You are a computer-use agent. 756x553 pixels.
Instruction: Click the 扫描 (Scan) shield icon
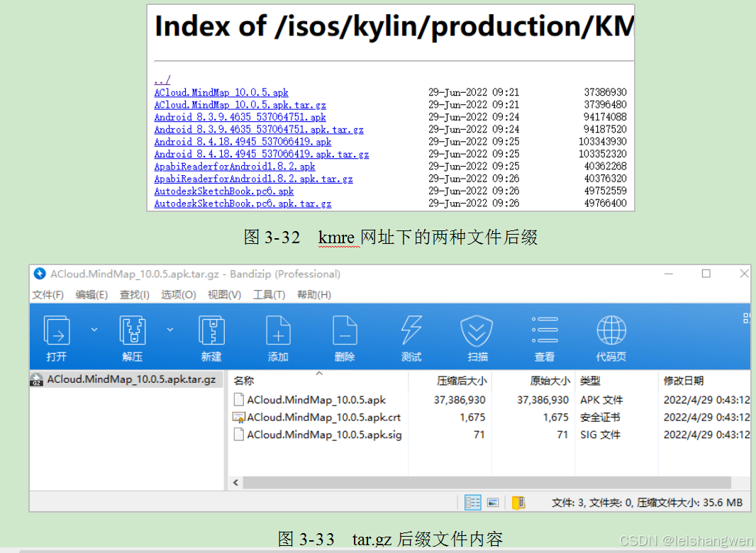pos(477,331)
